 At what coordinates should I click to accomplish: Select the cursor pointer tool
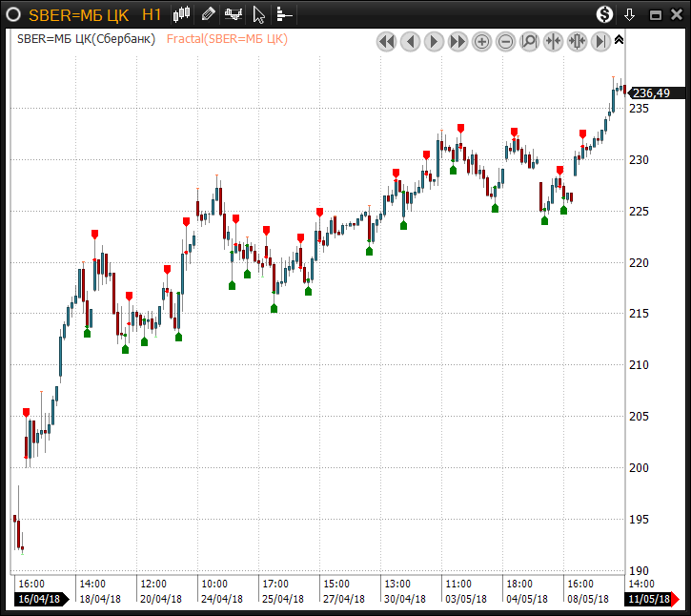258,14
